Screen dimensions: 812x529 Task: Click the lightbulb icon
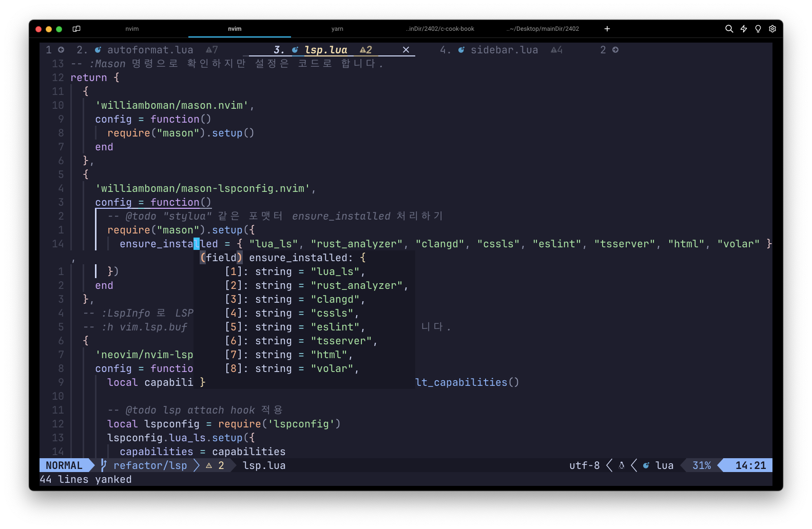click(758, 29)
